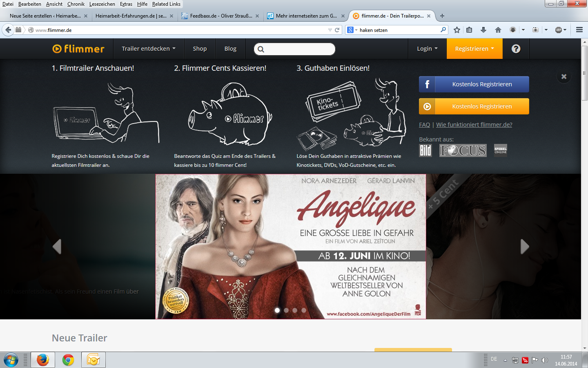Open Wie funktioniert flimmer.de link
The height and width of the screenshot is (368, 588).
[474, 125]
